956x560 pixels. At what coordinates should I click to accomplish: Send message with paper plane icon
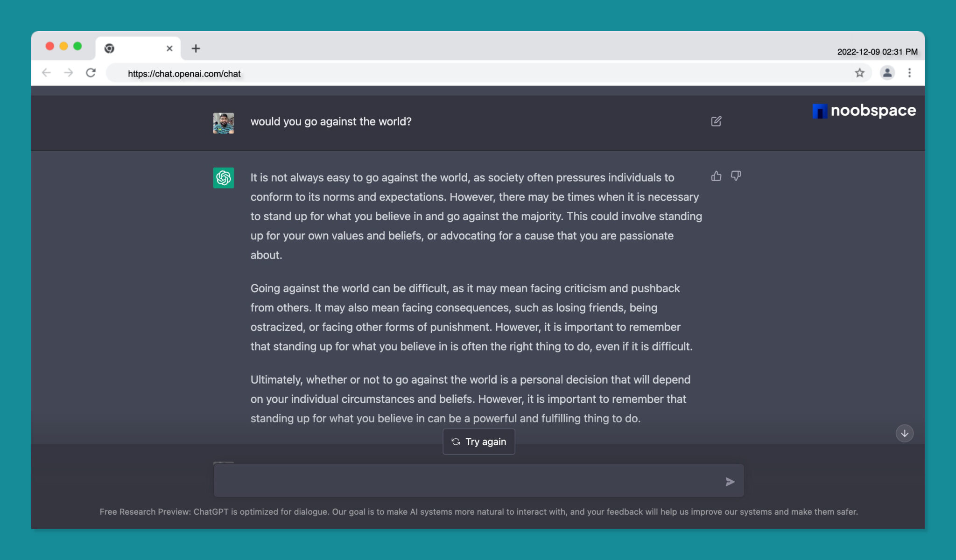point(730,482)
